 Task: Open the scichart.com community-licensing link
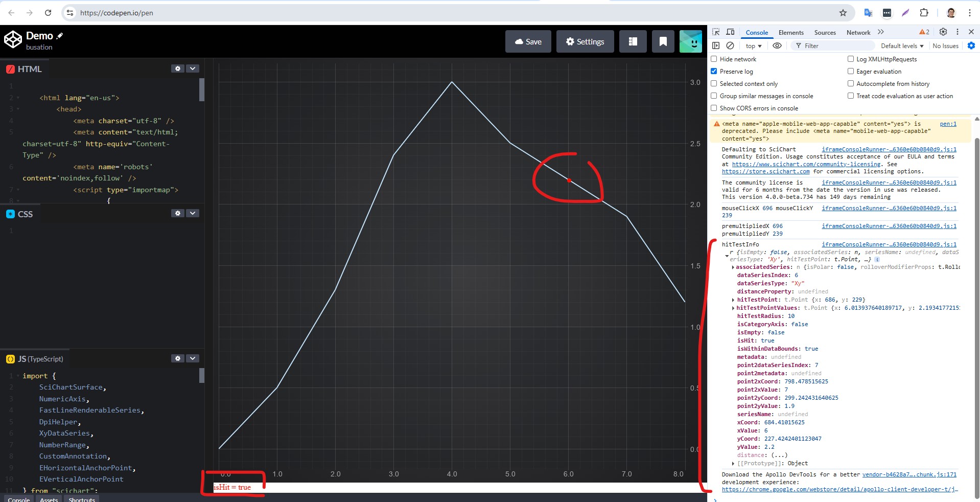(x=806, y=164)
